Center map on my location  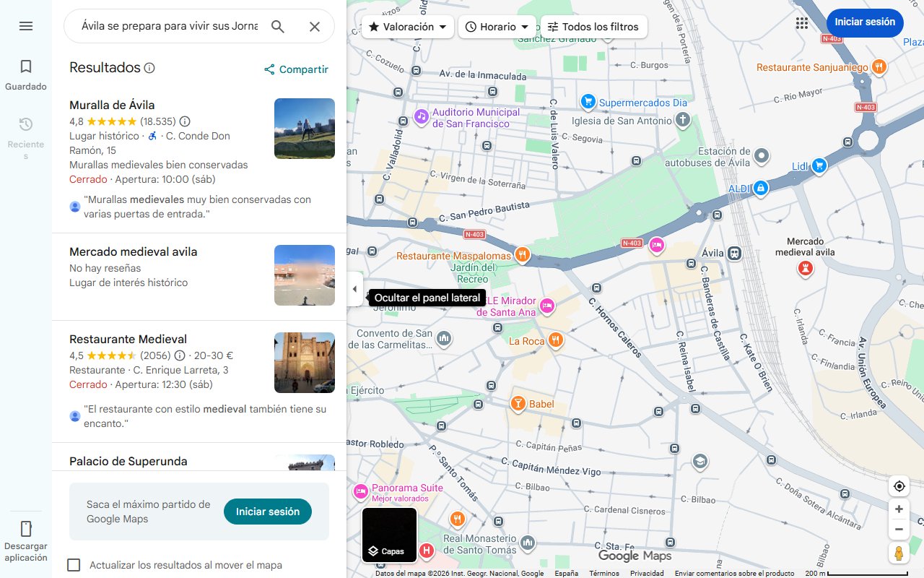(899, 486)
